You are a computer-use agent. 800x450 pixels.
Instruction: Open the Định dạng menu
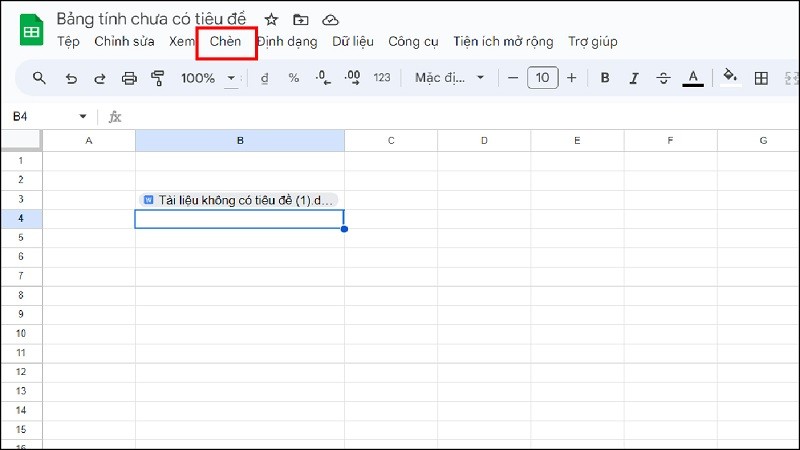[x=287, y=41]
